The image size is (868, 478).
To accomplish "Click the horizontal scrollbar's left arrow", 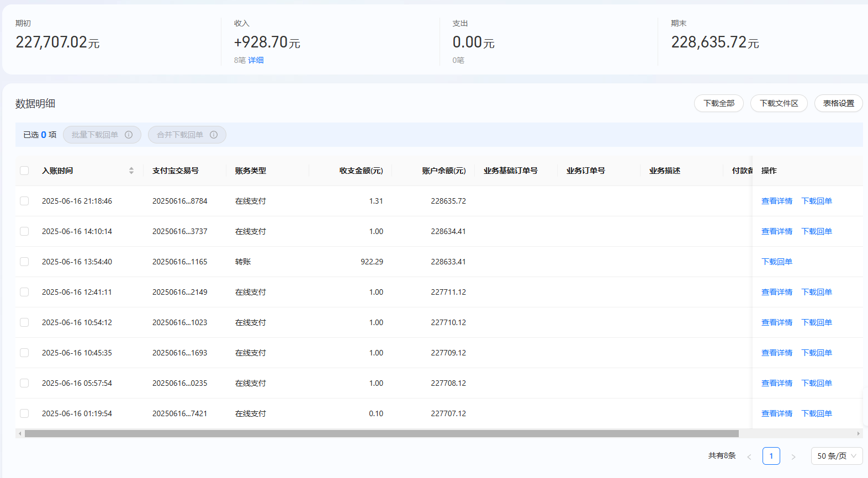I will pyautogui.click(x=20, y=434).
